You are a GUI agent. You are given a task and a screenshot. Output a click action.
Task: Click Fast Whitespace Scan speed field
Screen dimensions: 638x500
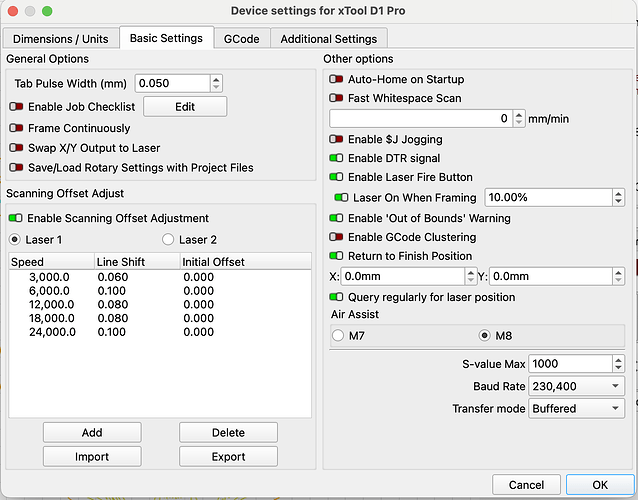[x=421, y=118]
